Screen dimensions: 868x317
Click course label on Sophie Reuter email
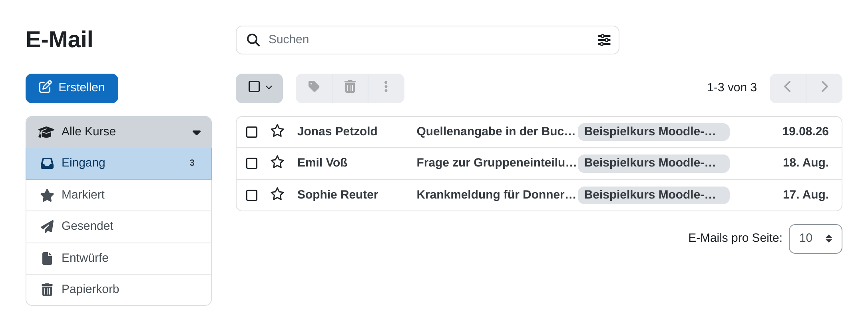coord(653,195)
